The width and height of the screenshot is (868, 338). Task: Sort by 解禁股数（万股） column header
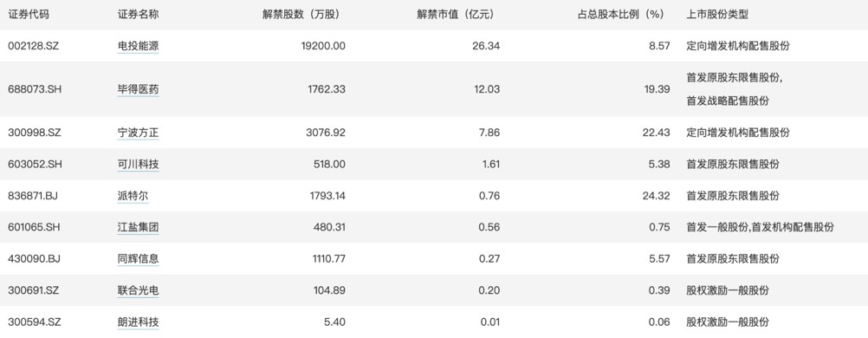(301, 15)
